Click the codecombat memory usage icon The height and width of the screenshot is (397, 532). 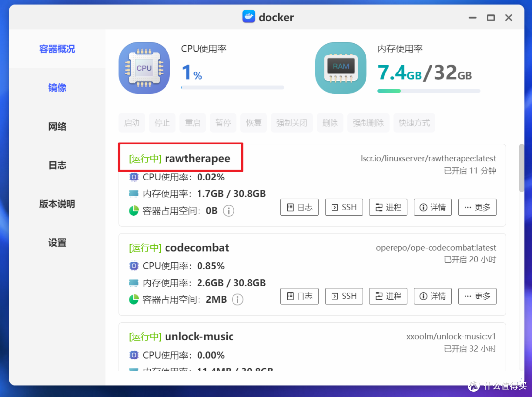tap(133, 283)
